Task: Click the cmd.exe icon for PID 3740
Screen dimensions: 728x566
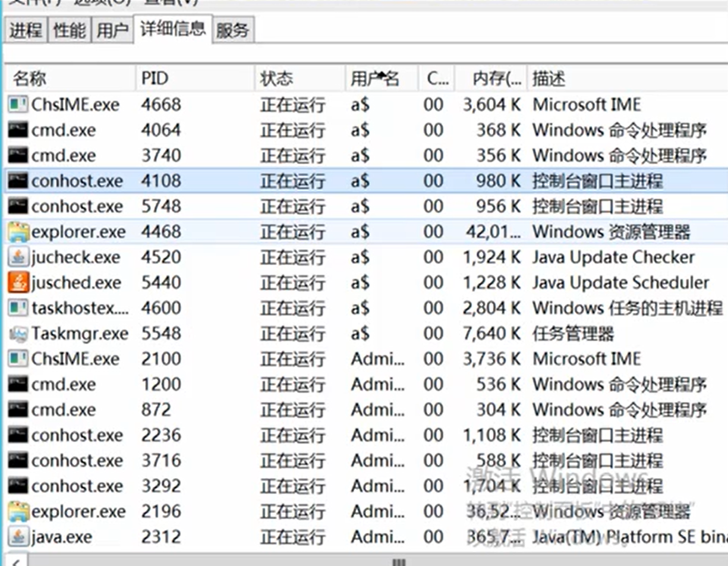Action: click(x=18, y=156)
